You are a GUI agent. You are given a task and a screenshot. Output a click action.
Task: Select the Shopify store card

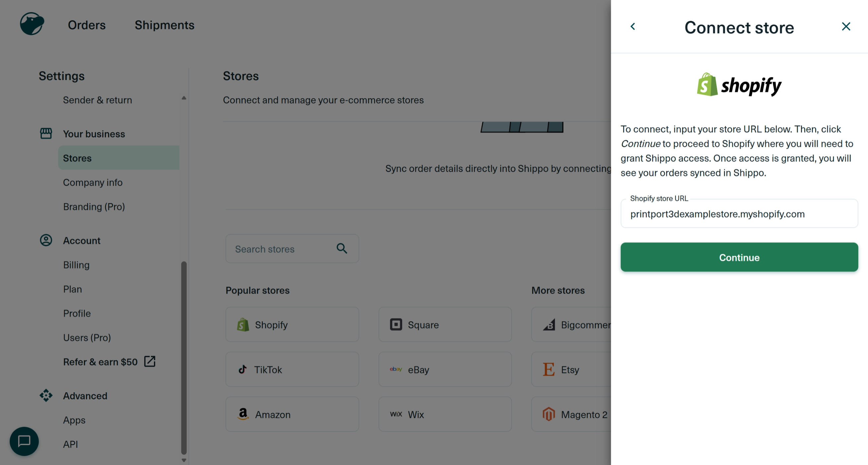[292, 324]
